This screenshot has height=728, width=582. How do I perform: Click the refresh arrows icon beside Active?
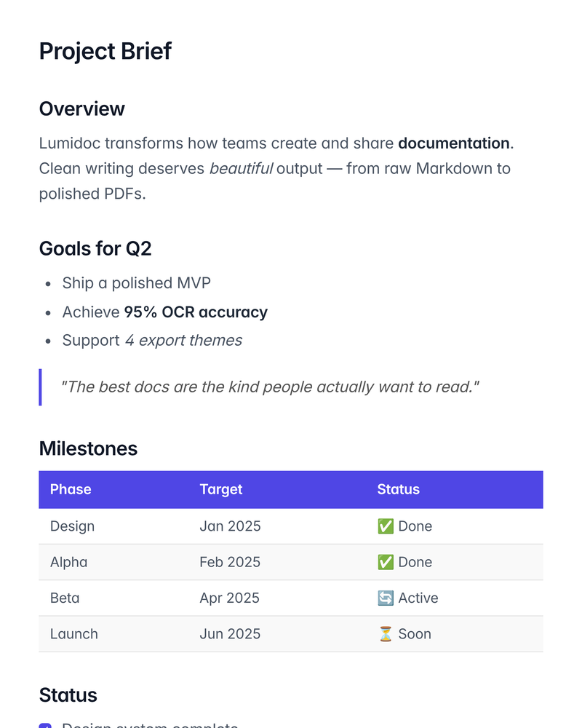click(x=386, y=598)
